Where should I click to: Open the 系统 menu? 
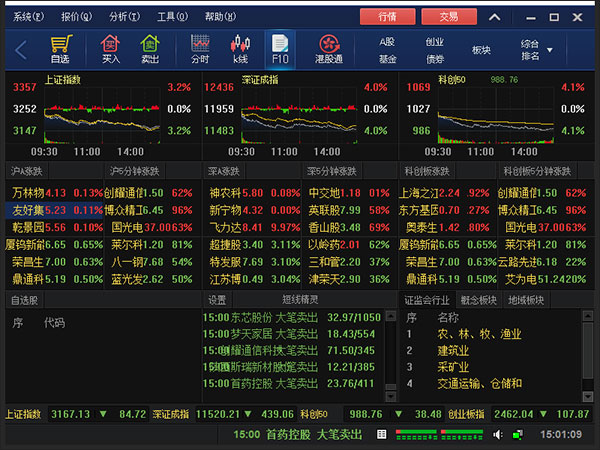(x=29, y=17)
